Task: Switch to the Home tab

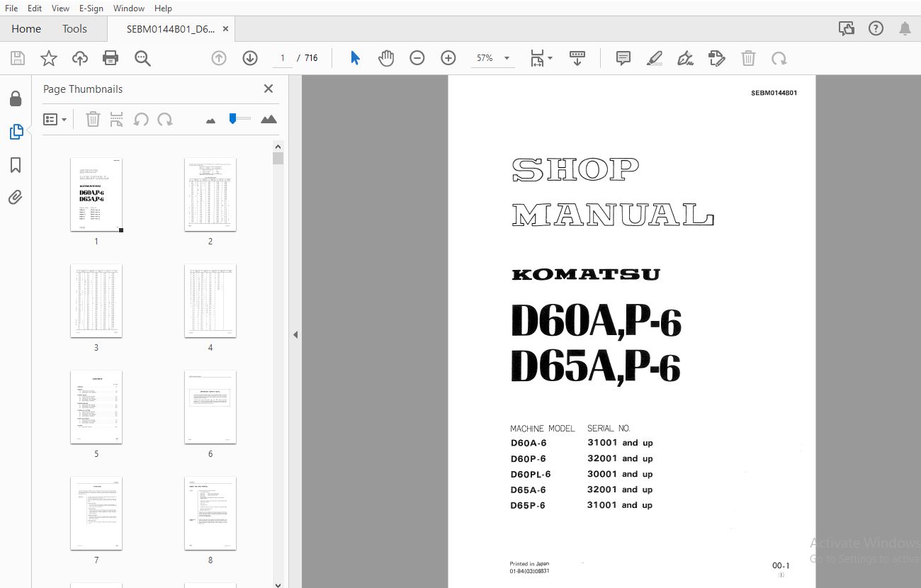Action: click(26, 28)
